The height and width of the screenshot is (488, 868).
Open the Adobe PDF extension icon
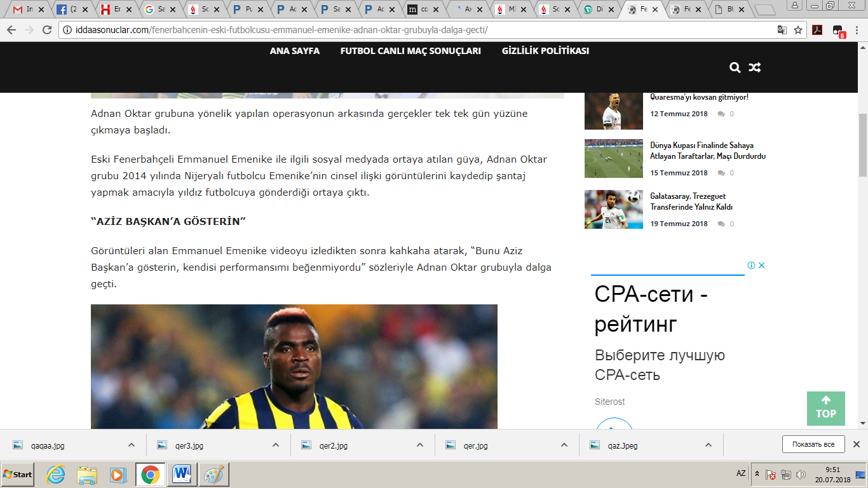[x=818, y=30]
